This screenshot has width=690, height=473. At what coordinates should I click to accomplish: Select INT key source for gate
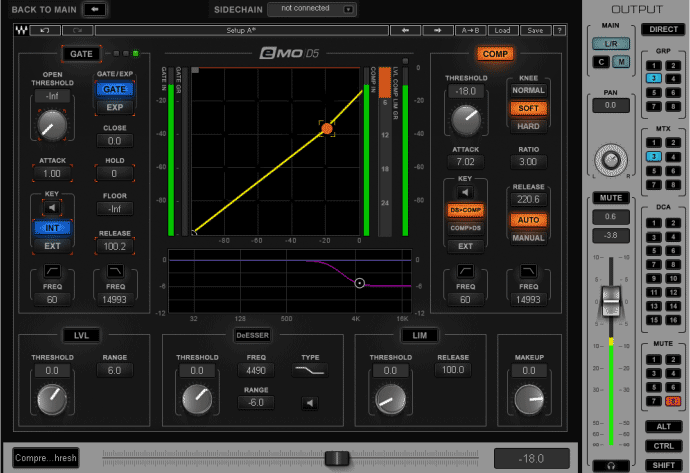(x=52, y=228)
